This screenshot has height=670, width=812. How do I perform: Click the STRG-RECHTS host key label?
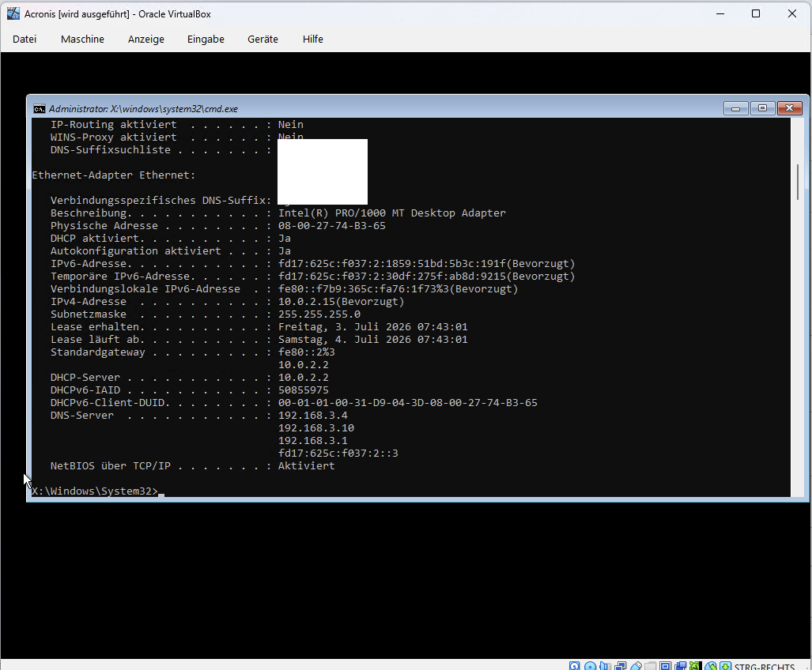[x=765, y=666]
